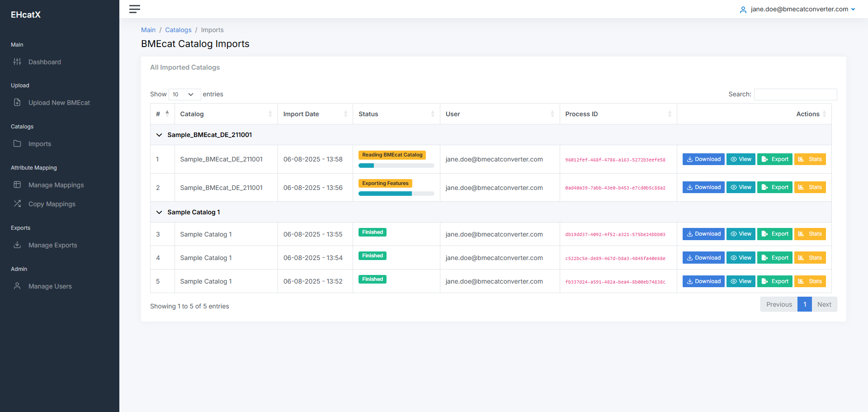Screen dimensions: 868x412
Task: Sort table by Actions column
Action: tap(754, 114)
